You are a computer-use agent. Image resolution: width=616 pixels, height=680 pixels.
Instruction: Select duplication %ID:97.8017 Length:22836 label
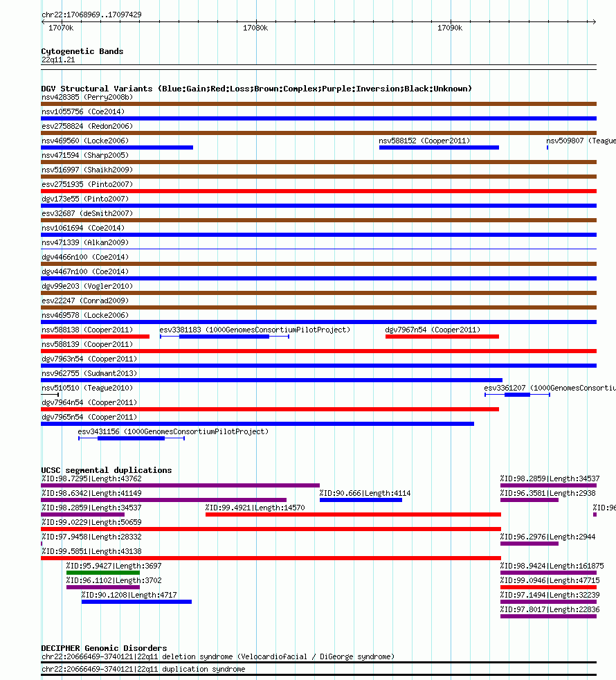click(550, 609)
